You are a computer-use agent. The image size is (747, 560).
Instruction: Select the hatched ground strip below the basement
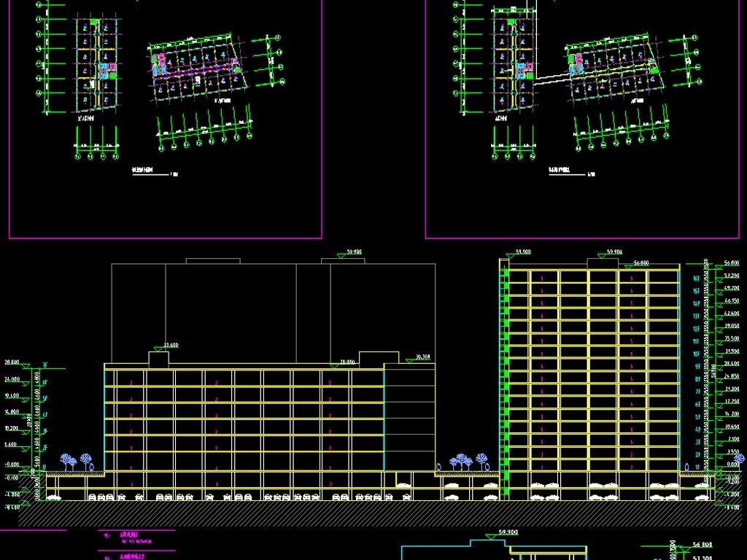tap(365, 513)
